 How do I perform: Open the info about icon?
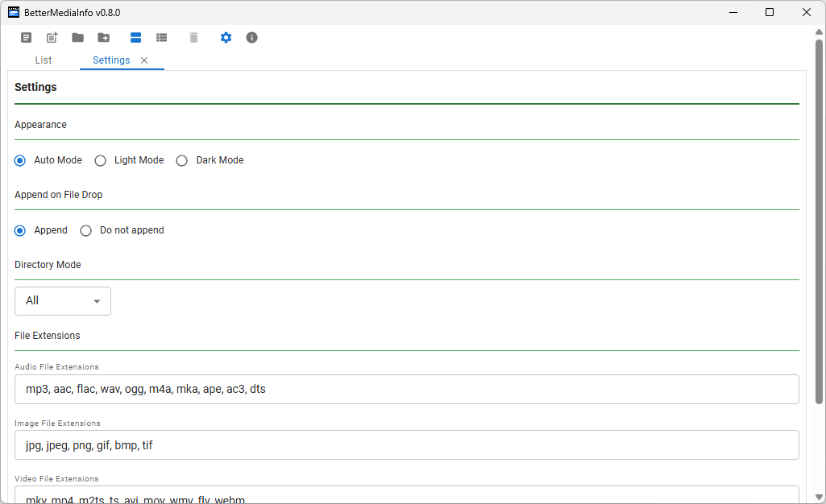pos(252,38)
